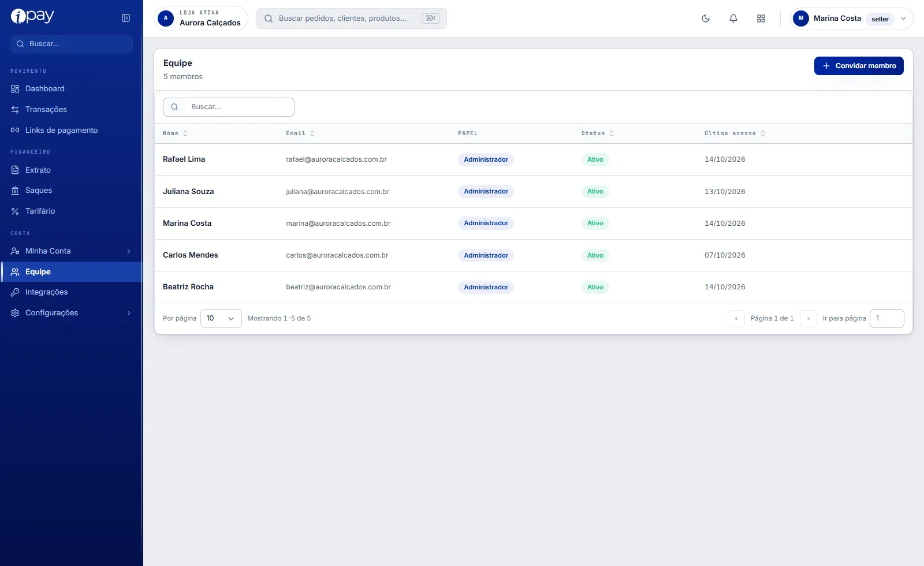Sort the table by Último acesso
The width and height of the screenshot is (924, 566).
pyautogui.click(x=735, y=133)
